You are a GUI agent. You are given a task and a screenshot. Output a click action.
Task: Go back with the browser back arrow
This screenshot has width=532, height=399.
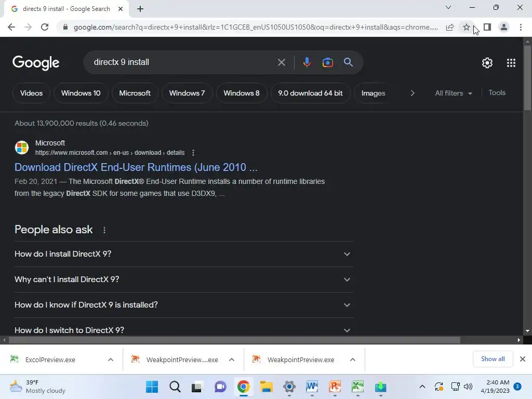click(11, 27)
